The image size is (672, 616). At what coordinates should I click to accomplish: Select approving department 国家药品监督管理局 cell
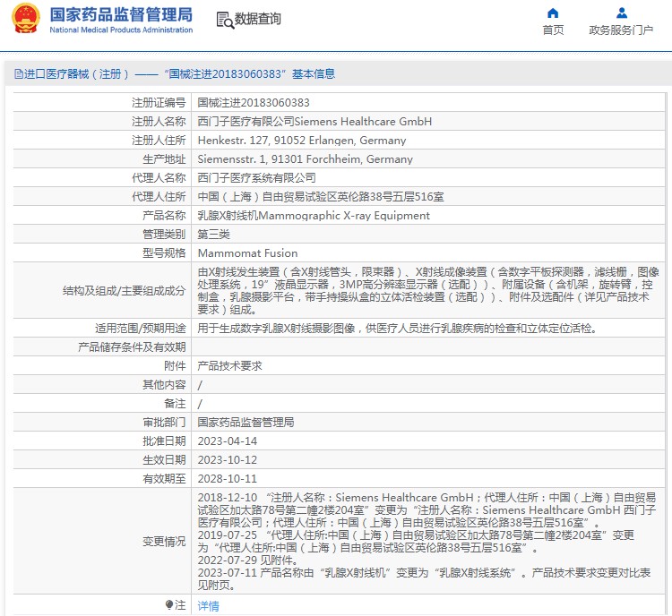tap(246, 423)
